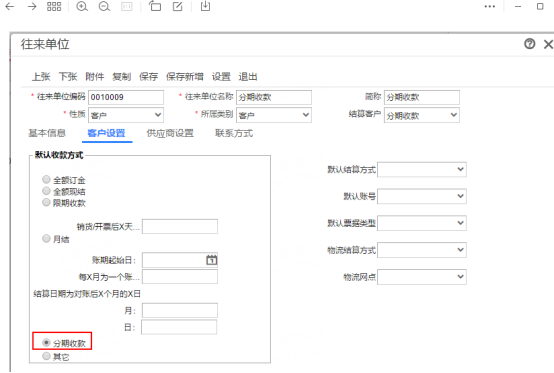Click the 月 settlement month field
Image resolution: width=554 pixels, height=373 pixels.
coord(180,310)
